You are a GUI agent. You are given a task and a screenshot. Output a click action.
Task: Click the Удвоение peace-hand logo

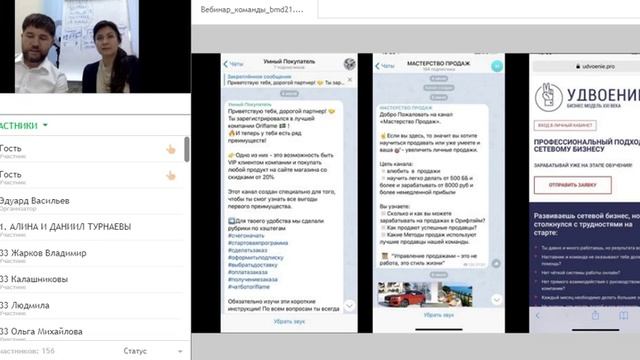(x=548, y=96)
